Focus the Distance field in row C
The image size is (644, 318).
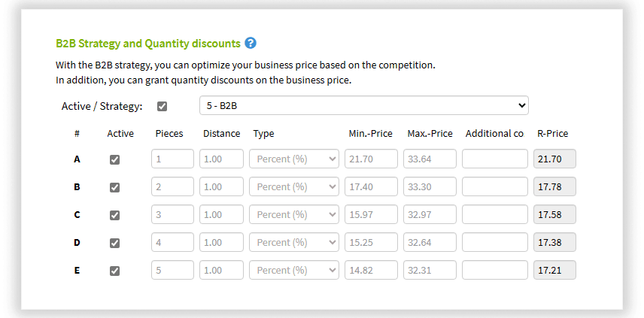click(x=221, y=214)
